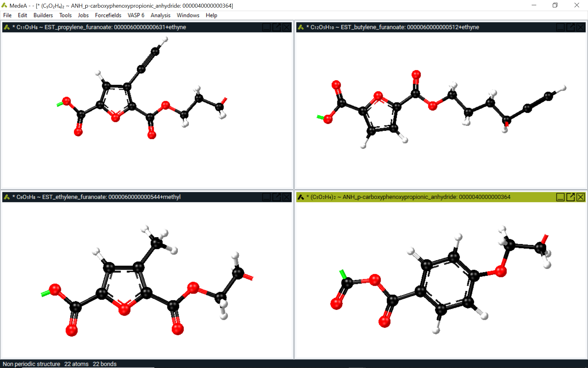Click the MedeA logo in the EST_propylene_furanoate pane

[x=6, y=27]
